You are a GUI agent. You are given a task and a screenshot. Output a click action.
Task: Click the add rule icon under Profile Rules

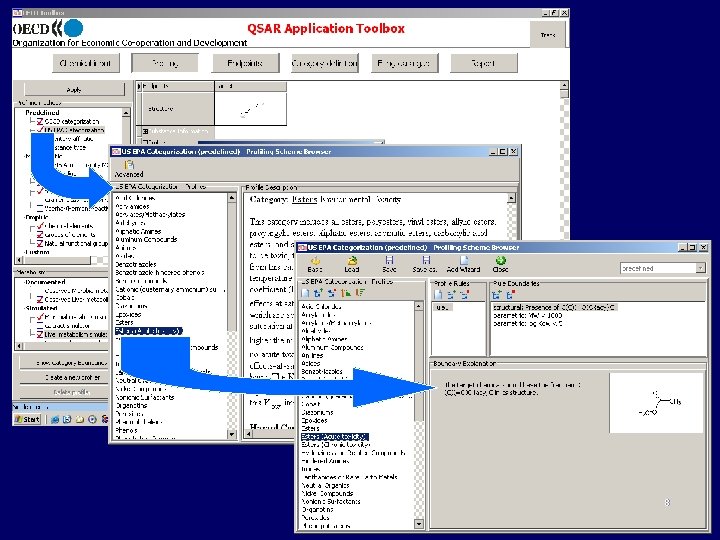click(x=451, y=295)
